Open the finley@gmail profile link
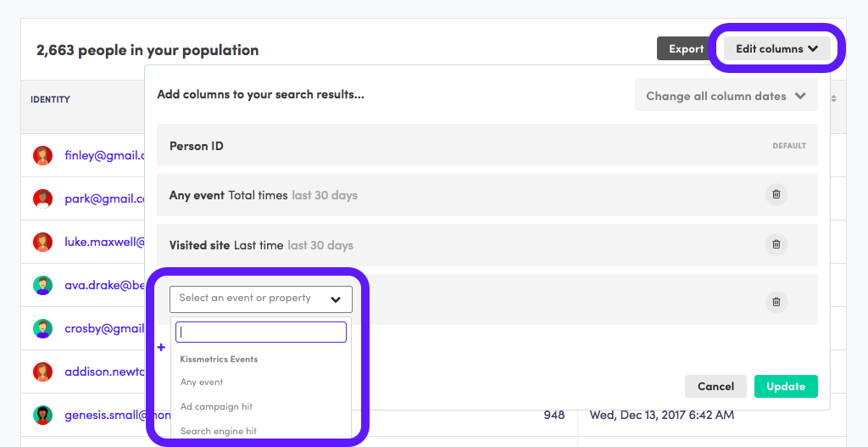This screenshot has width=868, height=447. (x=104, y=156)
